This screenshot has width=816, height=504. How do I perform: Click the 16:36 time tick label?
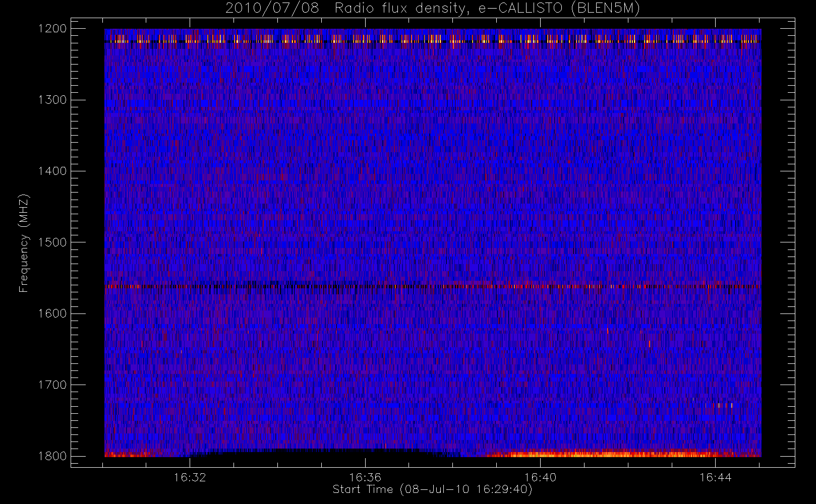pyautogui.click(x=365, y=477)
